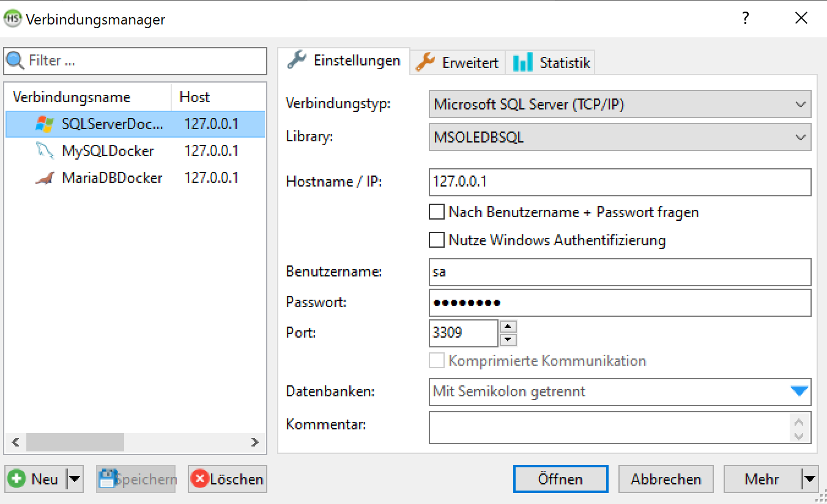Open the Erweitert tab
This screenshot has height=504, width=827.
(458, 62)
